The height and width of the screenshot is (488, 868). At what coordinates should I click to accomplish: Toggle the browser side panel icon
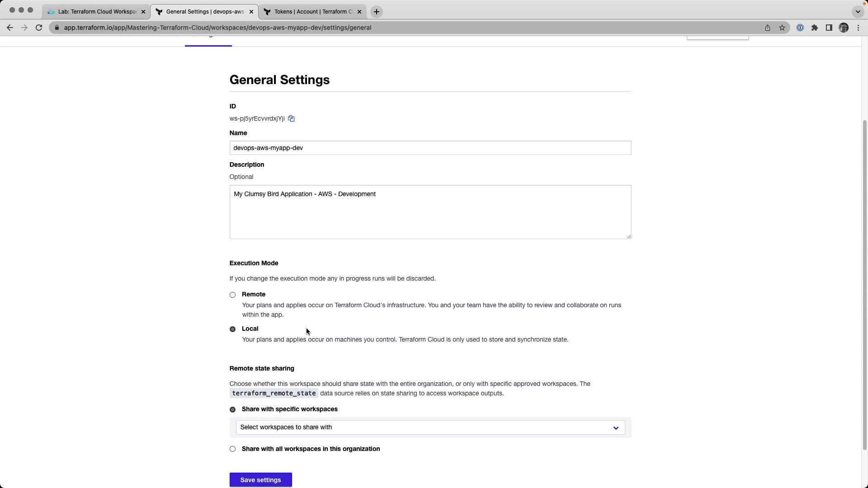829,28
